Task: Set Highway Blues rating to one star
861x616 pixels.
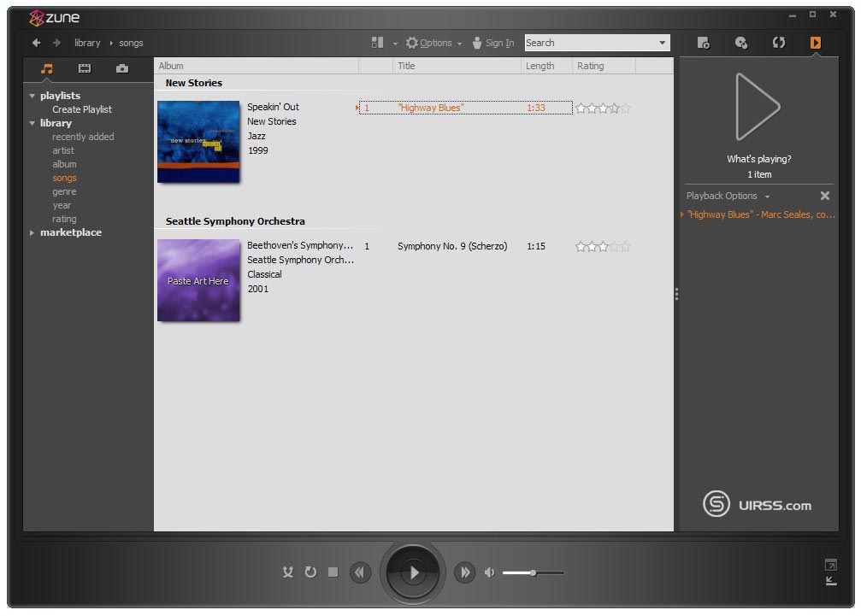Action: coord(581,108)
